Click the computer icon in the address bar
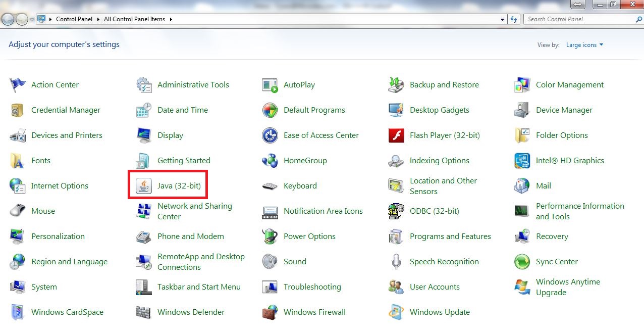The height and width of the screenshot is (333, 644). [41, 19]
